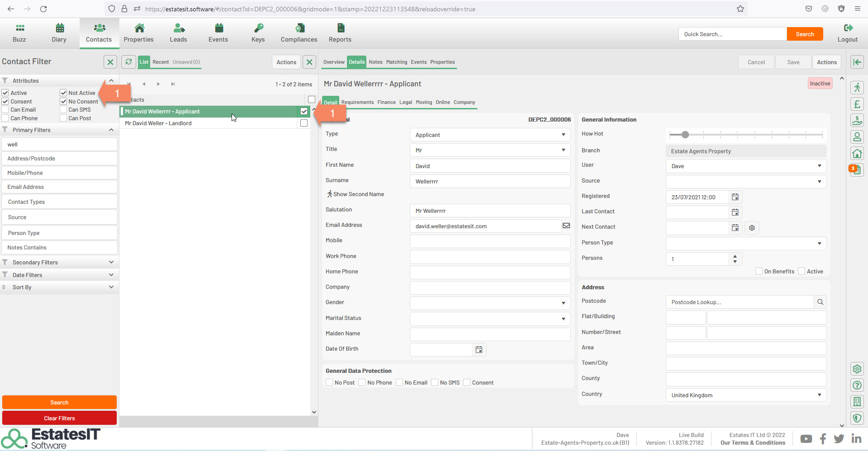This screenshot has height=451, width=868.
Task: Open the Title dropdown showing Mr
Action: [490, 150]
